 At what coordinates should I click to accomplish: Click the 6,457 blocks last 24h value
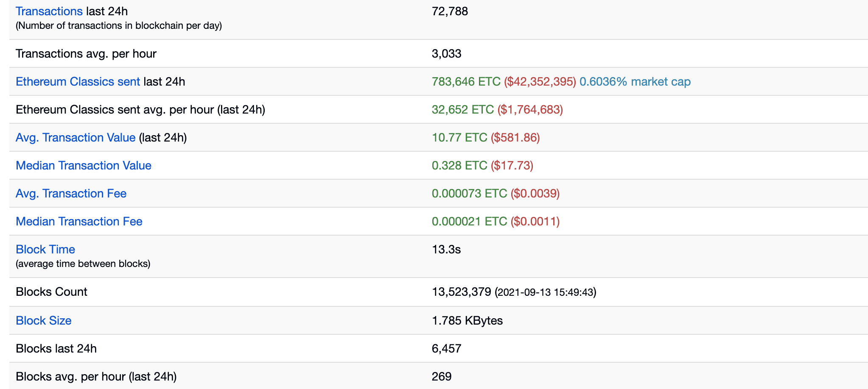point(446,348)
